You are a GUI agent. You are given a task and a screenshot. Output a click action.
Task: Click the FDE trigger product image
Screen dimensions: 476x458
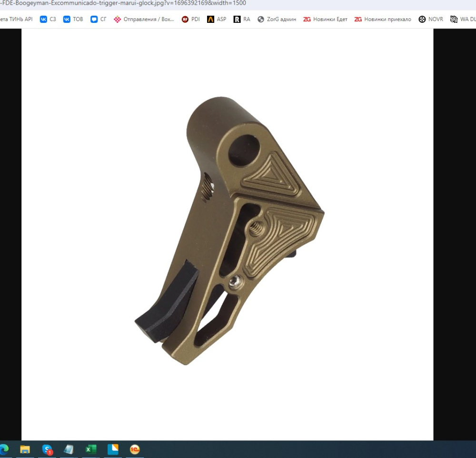[228, 234]
